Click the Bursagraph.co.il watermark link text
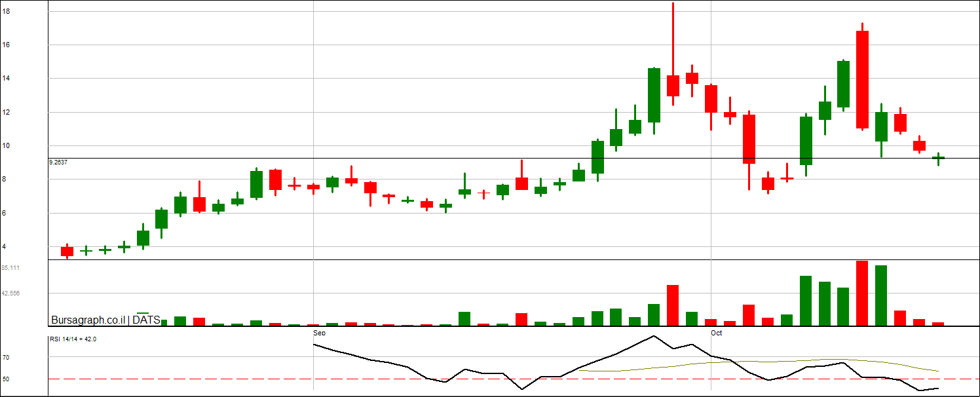 [88, 320]
